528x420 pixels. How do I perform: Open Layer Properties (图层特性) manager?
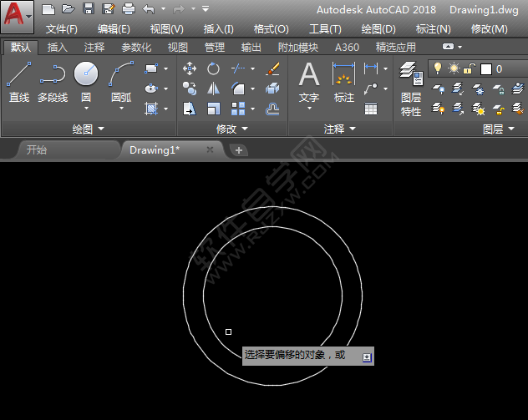point(411,89)
